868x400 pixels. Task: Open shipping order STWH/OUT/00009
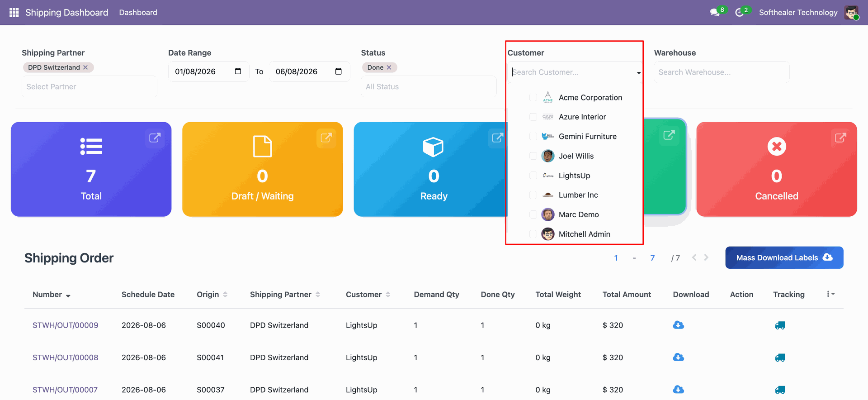(66, 325)
